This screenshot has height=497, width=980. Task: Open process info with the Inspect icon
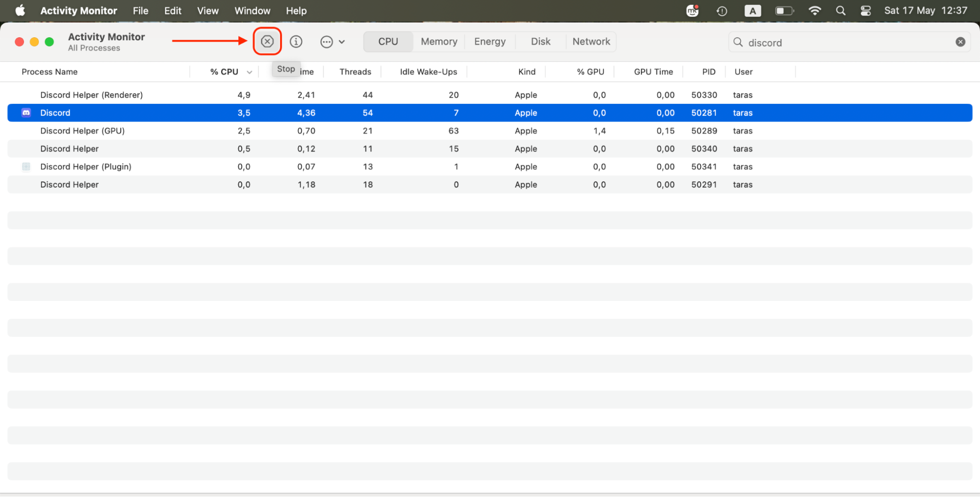coord(296,42)
